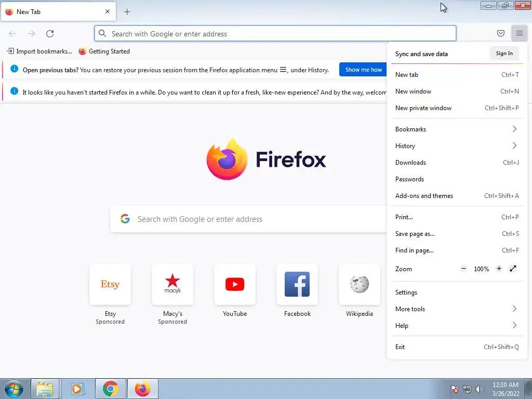Expand the Help submenu

[x=457, y=325]
